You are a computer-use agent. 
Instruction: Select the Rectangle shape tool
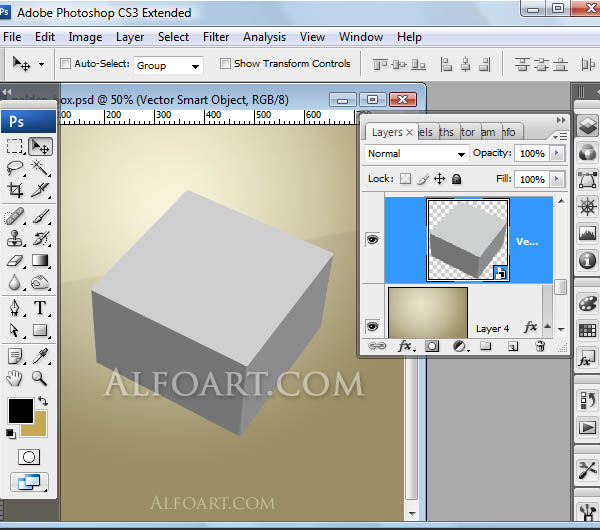(x=40, y=330)
